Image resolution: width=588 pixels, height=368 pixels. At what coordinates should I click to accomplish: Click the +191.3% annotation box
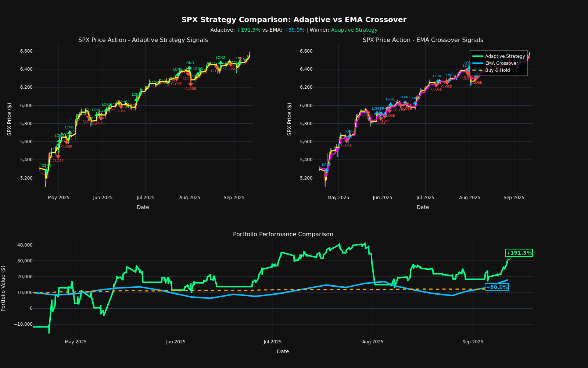click(519, 253)
